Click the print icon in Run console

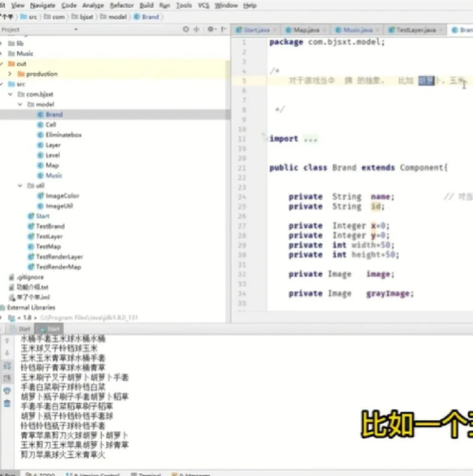pyautogui.click(x=7, y=391)
